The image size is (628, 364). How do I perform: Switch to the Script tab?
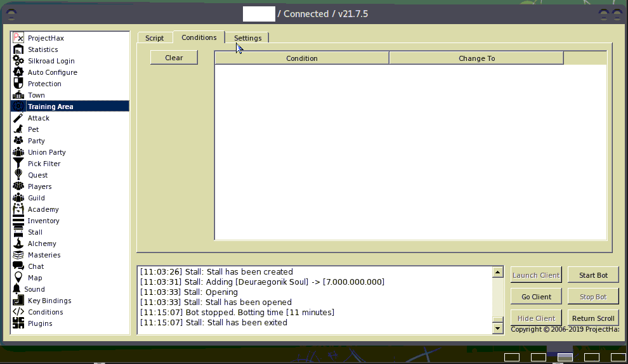[x=154, y=38]
